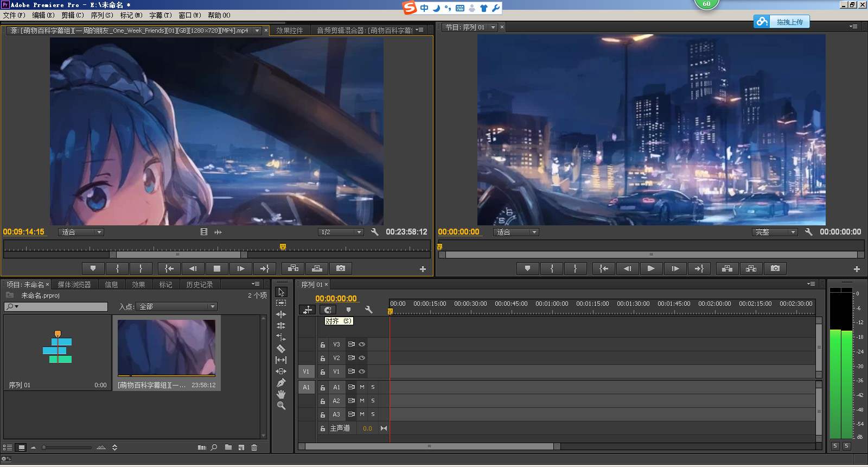Open Source monitor zoom dropdown 适合
This screenshot has width=868, height=467.
(x=81, y=232)
